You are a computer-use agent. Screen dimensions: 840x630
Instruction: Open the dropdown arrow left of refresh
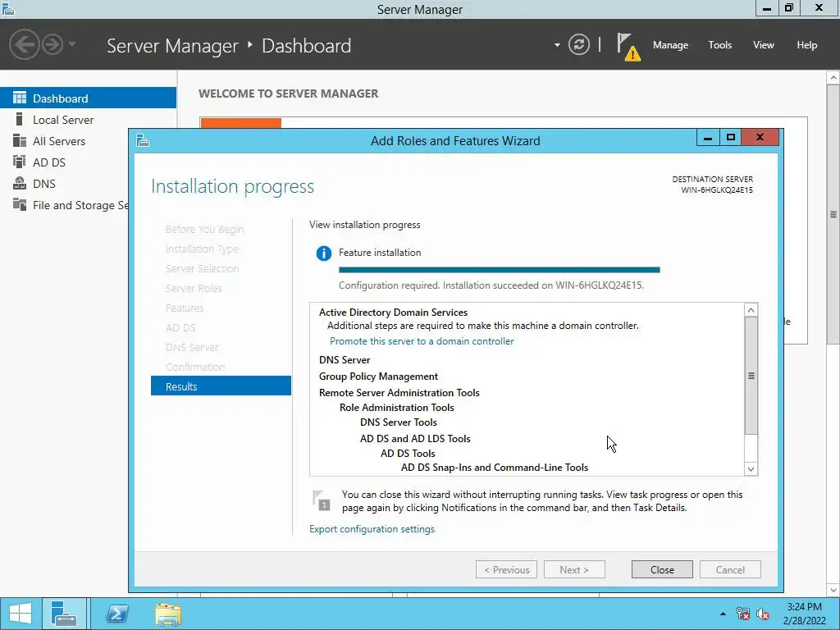557,45
